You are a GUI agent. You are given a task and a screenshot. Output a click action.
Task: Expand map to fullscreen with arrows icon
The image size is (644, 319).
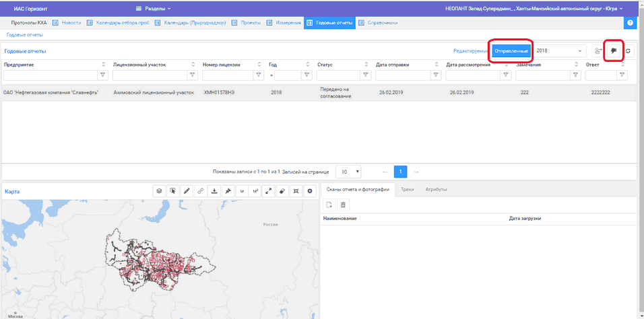point(269,191)
